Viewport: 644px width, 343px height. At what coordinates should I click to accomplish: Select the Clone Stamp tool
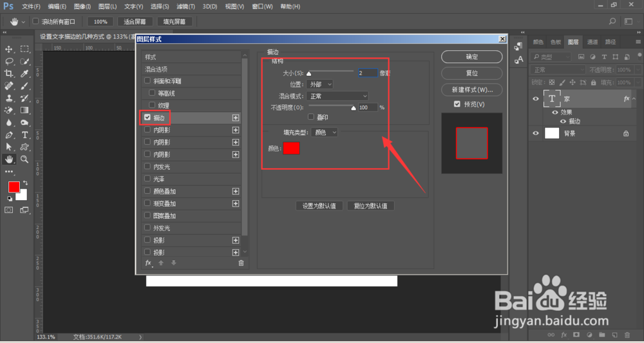pyautogui.click(x=8, y=98)
